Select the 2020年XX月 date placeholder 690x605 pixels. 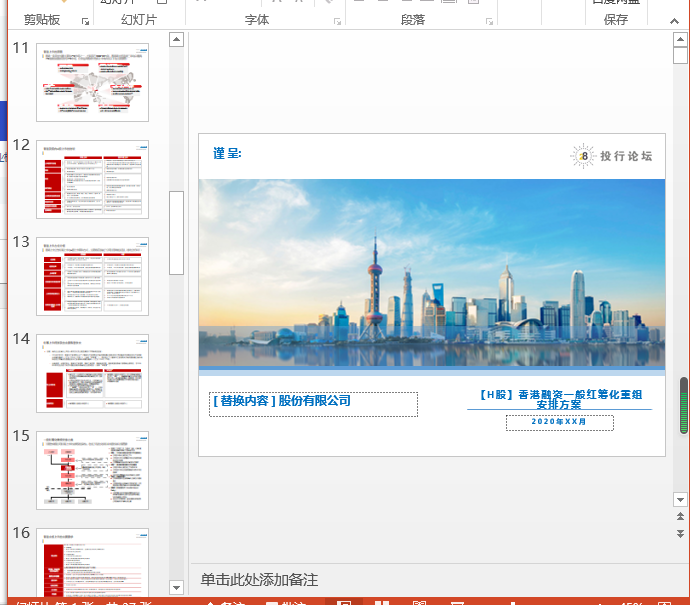tap(559, 423)
